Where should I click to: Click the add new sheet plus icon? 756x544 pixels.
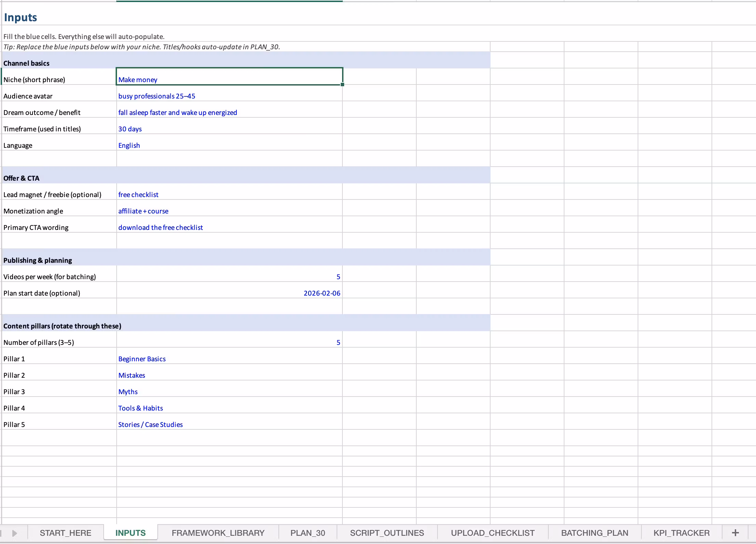click(x=735, y=533)
